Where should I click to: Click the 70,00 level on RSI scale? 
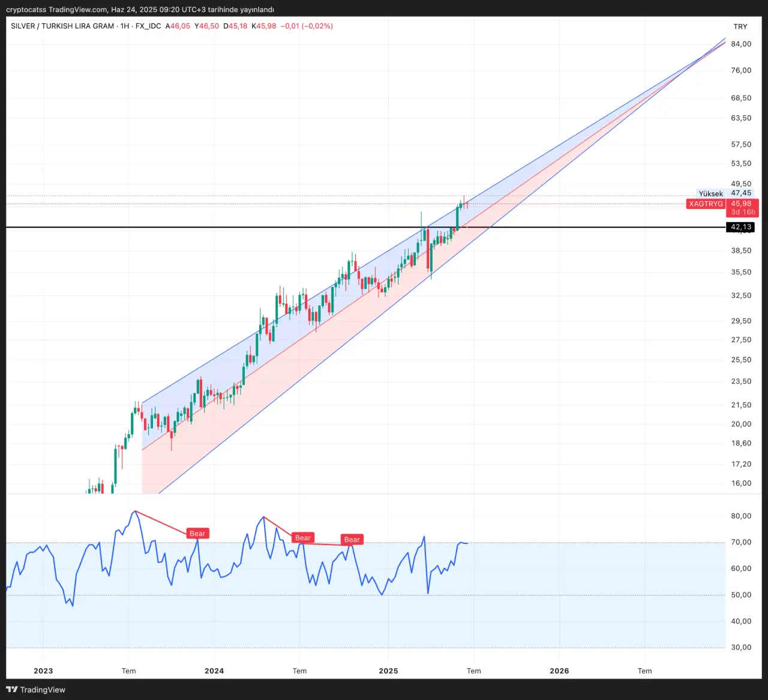tap(741, 542)
